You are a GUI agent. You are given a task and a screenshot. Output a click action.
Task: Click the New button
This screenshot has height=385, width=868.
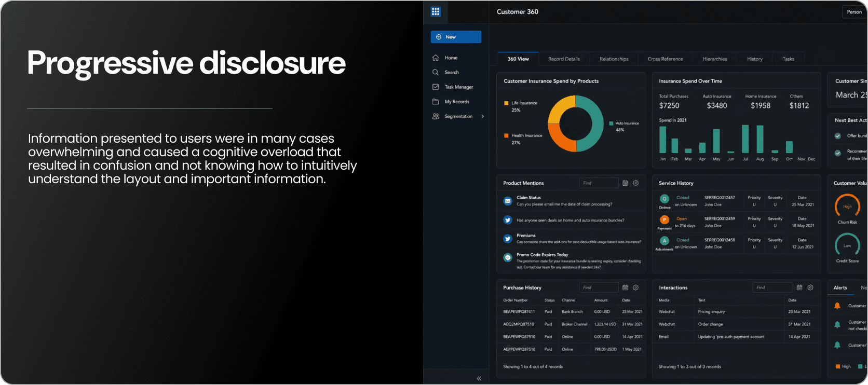(x=456, y=37)
